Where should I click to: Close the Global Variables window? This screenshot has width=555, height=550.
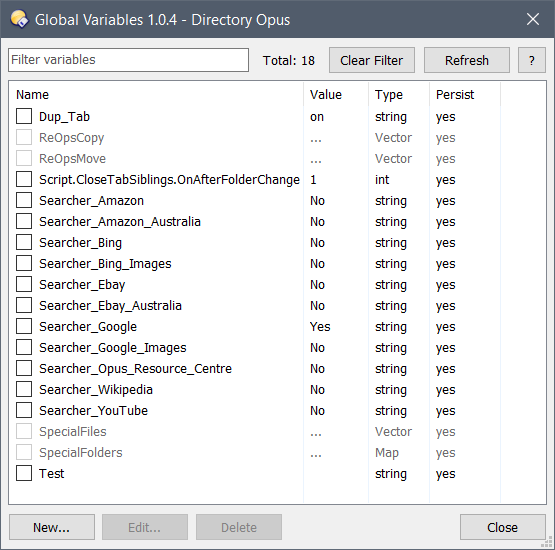(533, 19)
